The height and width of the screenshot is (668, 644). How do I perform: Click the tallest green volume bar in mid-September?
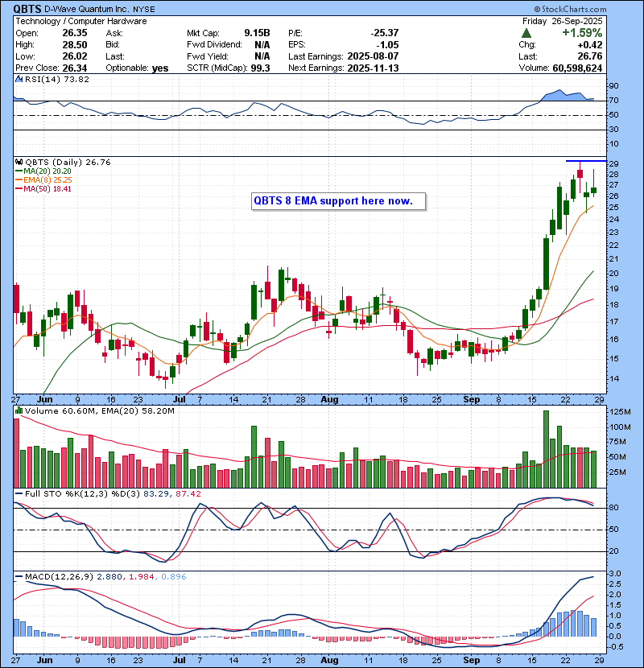(546, 449)
